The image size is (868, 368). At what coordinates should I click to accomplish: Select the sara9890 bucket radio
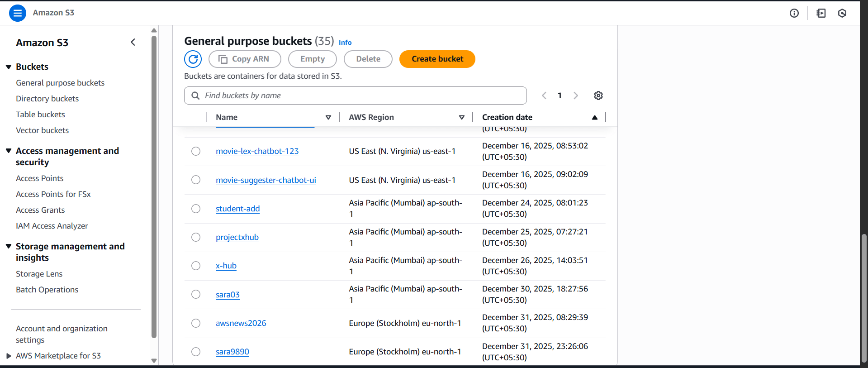click(x=196, y=352)
